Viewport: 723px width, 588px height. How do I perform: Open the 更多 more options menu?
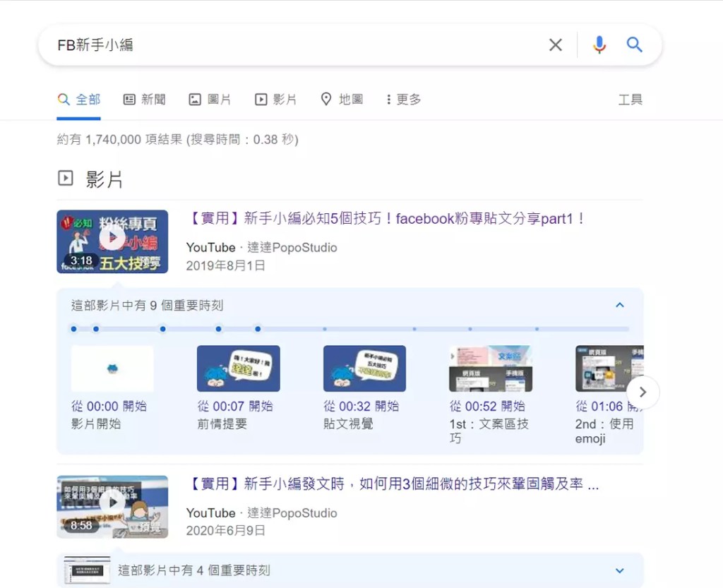[404, 100]
